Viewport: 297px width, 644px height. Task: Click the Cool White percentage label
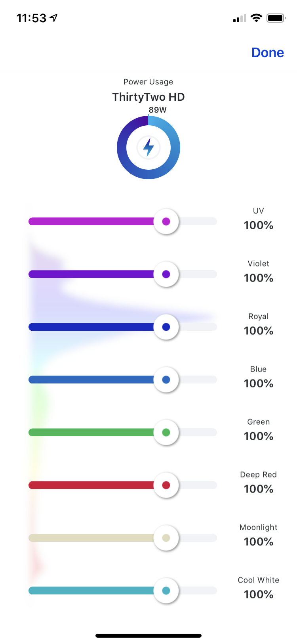[x=259, y=594]
